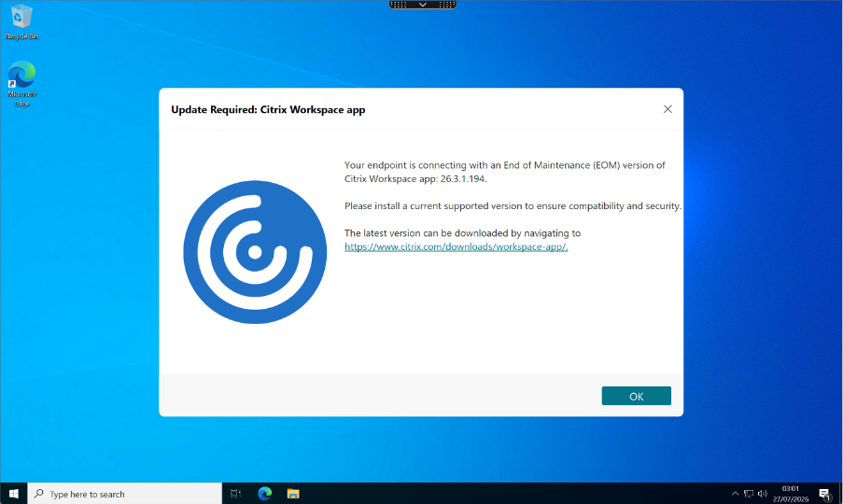The width and height of the screenshot is (843, 504).
Task: Open the network status tray icon
Action: click(x=749, y=493)
